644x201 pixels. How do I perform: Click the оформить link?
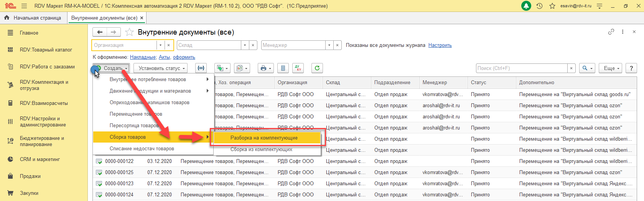(x=184, y=57)
